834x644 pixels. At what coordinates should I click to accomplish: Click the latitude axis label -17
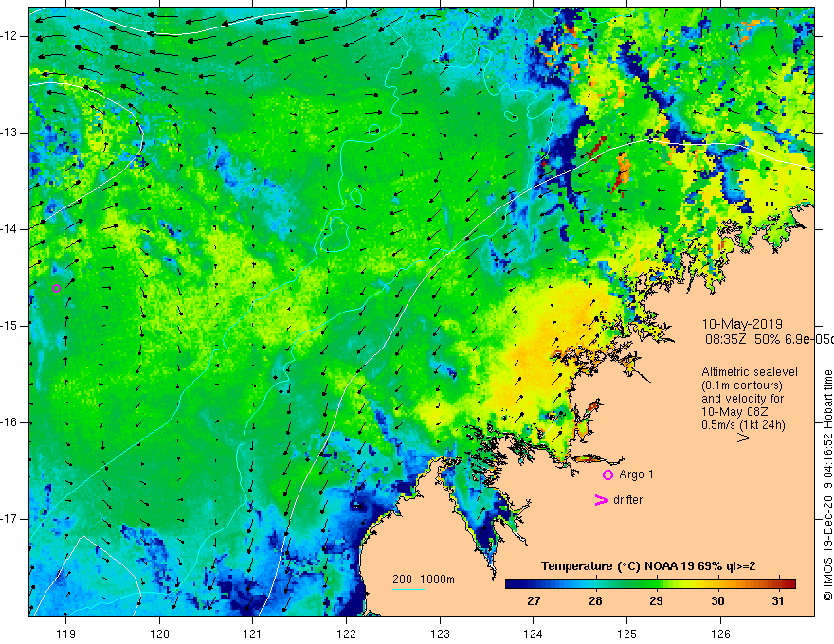pos(9,519)
